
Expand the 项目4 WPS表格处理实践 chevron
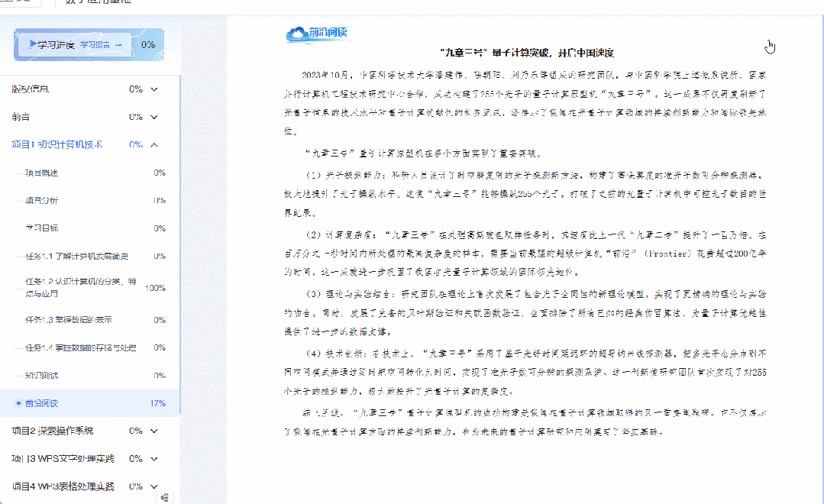(154, 486)
